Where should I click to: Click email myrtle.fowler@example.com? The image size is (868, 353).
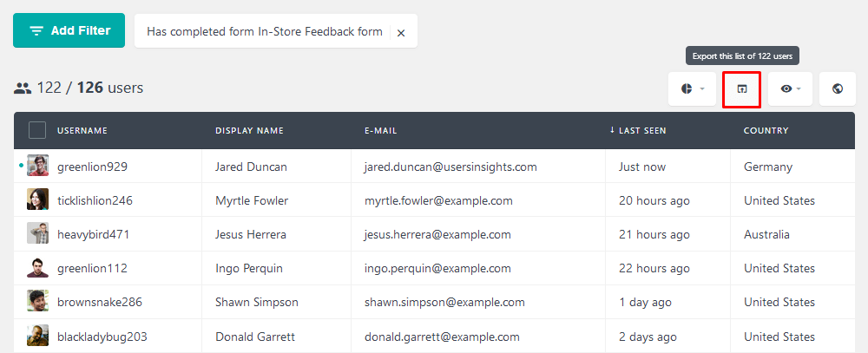438,200
